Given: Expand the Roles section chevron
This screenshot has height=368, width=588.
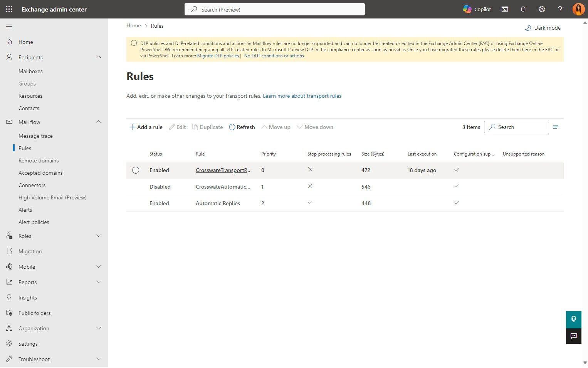Looking at the screenshot, I should click(99, 236).
